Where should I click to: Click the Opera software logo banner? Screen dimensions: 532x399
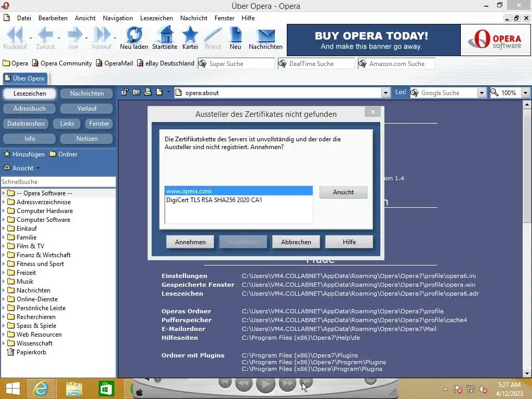tap(496, 39)
